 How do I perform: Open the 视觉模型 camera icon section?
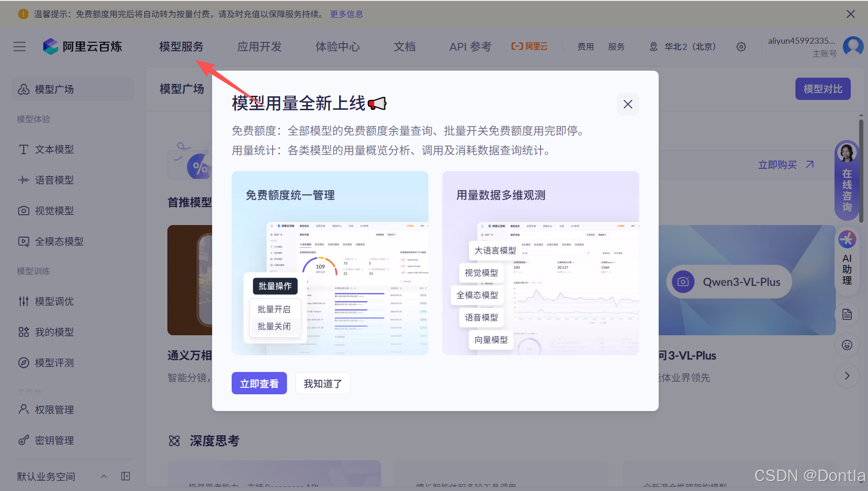(x=54, y=211)
